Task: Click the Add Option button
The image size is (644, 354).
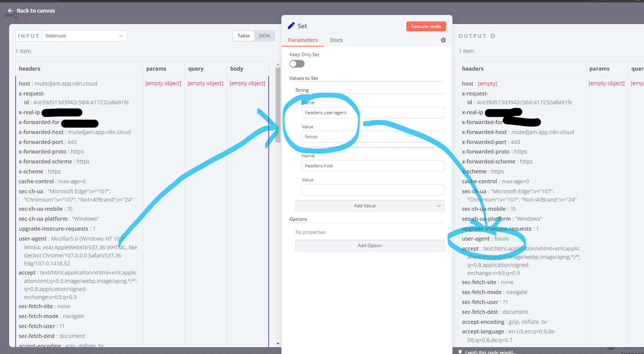Action: point(369,246)
